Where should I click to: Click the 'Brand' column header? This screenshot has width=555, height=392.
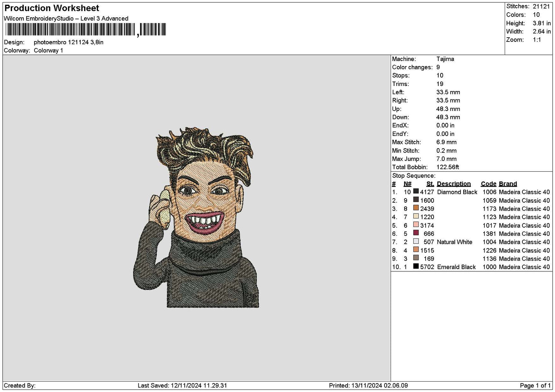508,184
